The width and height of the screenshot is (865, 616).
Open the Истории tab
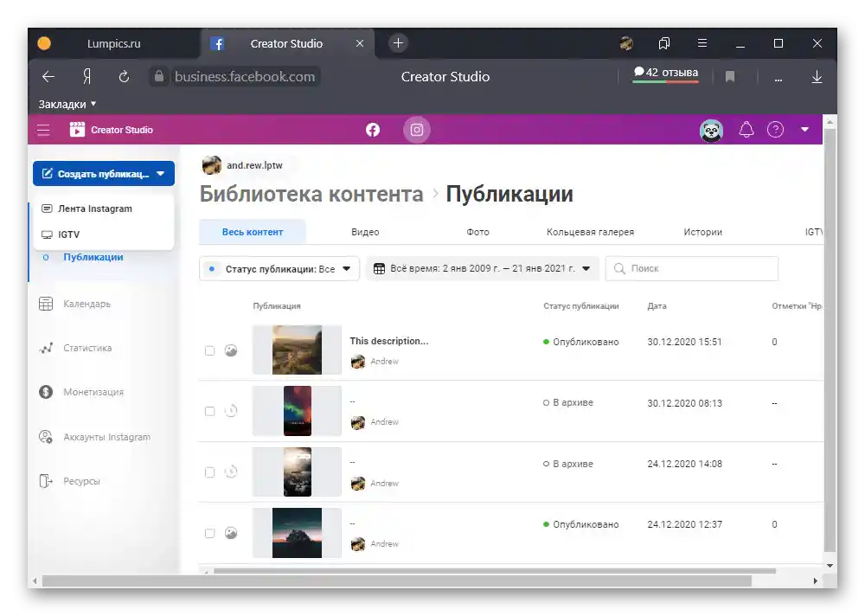point(702,232)
